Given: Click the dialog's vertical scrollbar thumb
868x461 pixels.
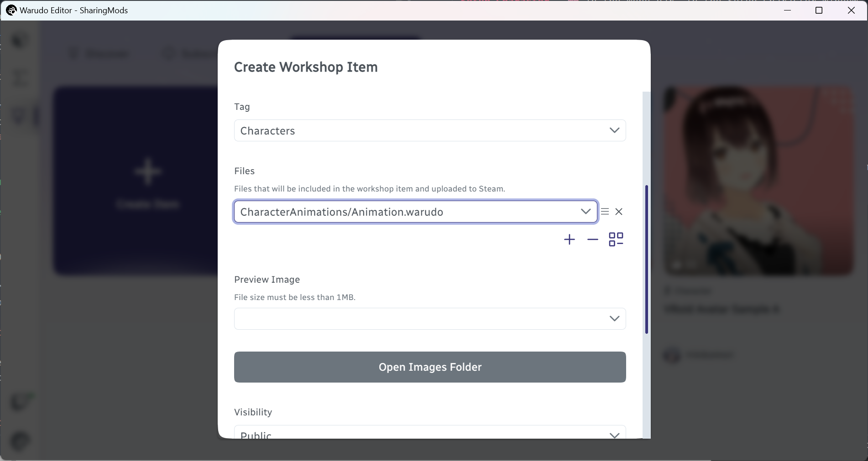Looking at the screenshot, I should coord(646,259).
